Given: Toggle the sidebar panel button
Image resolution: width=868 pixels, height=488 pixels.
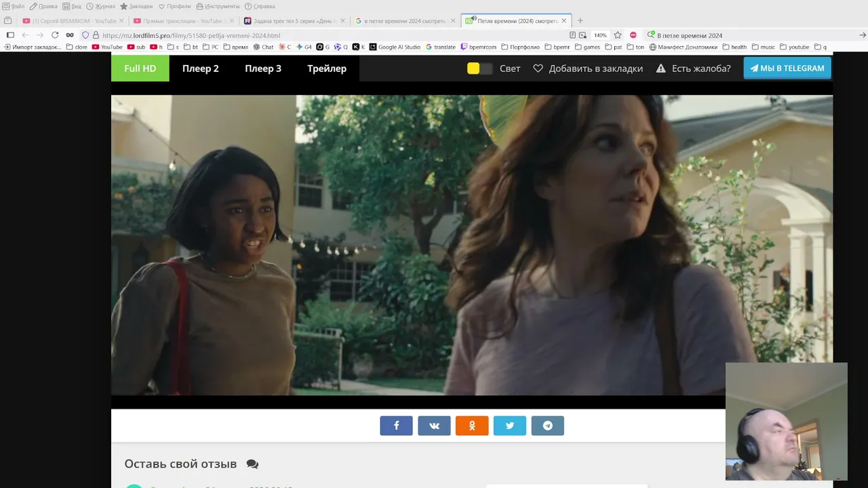Looking at the screenshot, I should coord(10,35).
